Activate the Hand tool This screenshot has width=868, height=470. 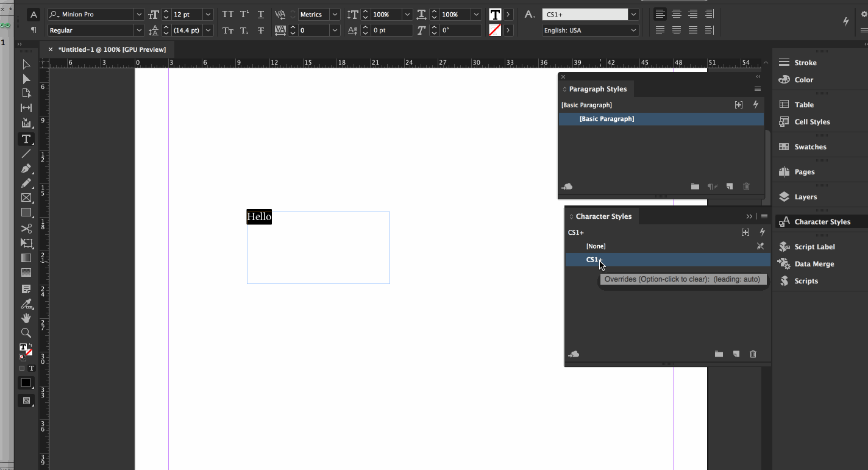26,318
